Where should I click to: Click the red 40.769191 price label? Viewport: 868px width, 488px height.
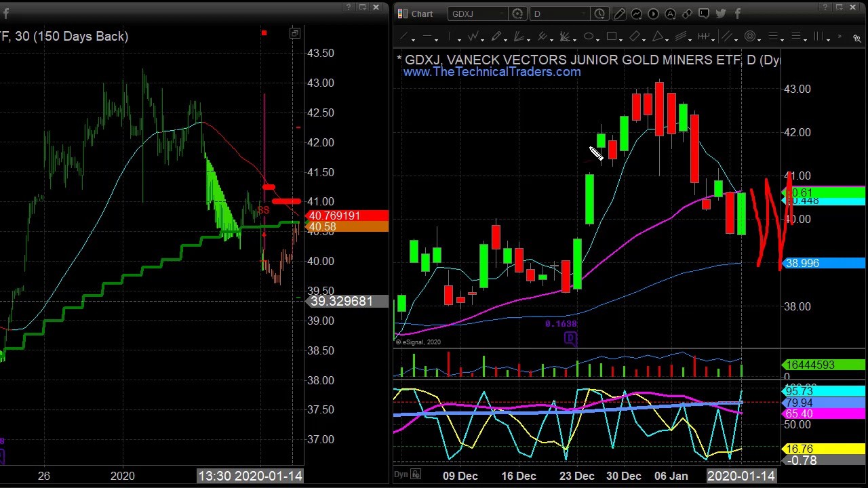click(x=348, y=216)
